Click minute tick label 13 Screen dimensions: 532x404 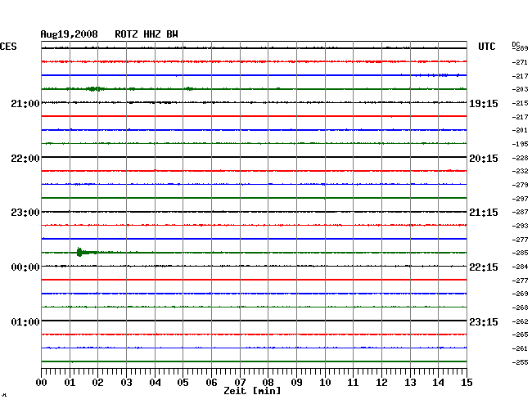(x=410, y=383)
